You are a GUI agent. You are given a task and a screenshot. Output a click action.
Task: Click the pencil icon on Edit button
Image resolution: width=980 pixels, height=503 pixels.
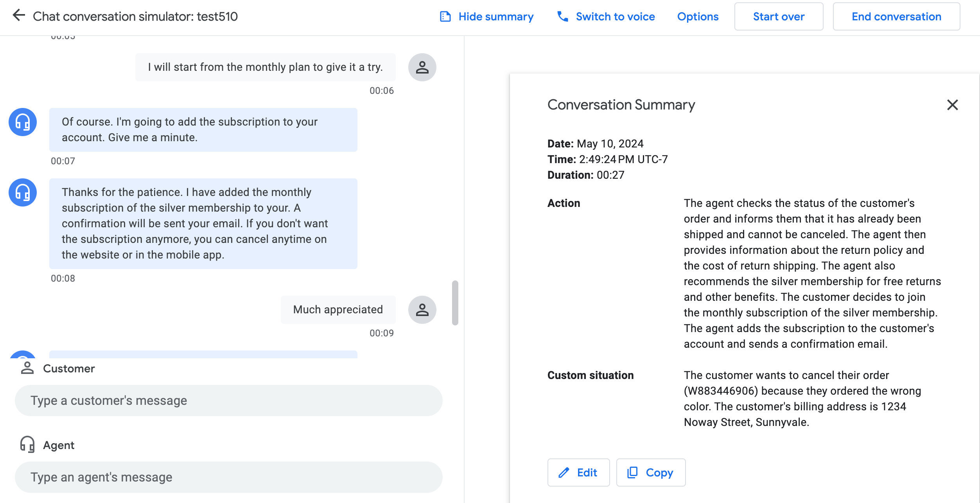[564, 472]
